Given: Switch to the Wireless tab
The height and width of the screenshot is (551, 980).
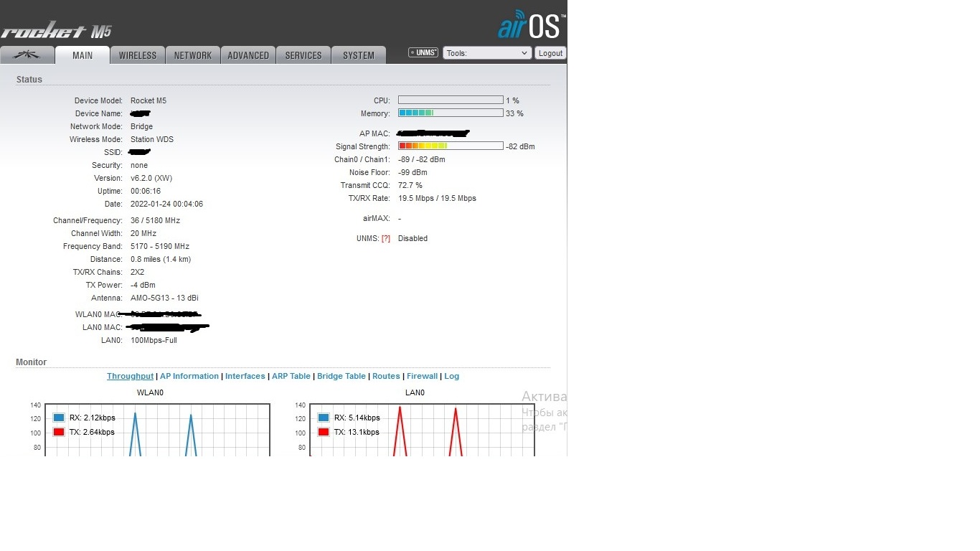Looking at the screenshot, I should click(138, 55).
